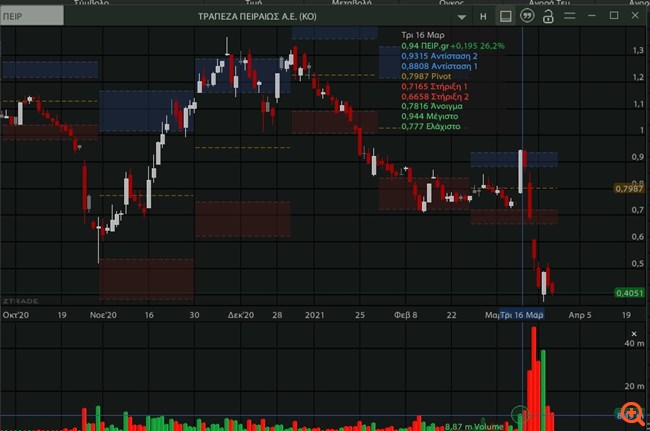Open the quotation mark comments icon
Viewport: 650px width, 431px height.
tap(527, 16)
